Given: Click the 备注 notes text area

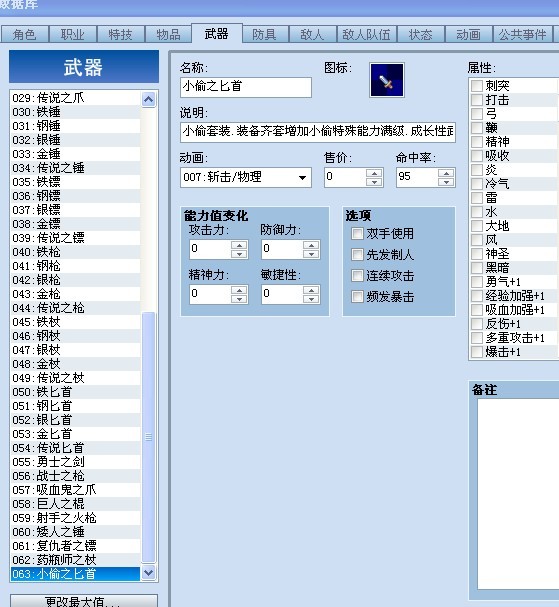Looking at the screenshot, I should coord(518,494).
